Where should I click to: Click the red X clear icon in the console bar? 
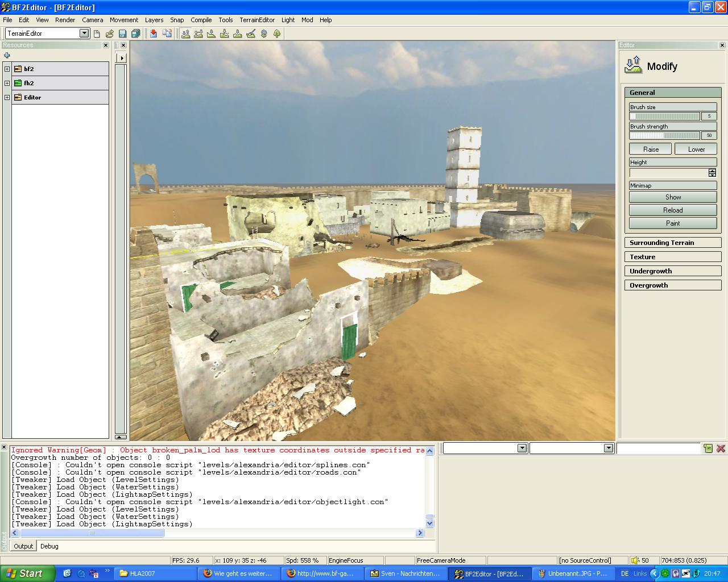(x=721, y=448)
